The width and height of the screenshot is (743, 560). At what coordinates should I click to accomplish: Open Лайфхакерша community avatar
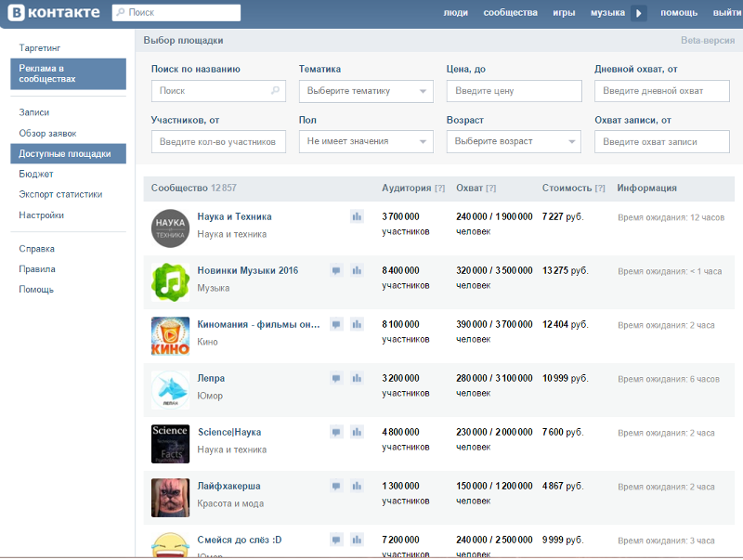(170, 498)
